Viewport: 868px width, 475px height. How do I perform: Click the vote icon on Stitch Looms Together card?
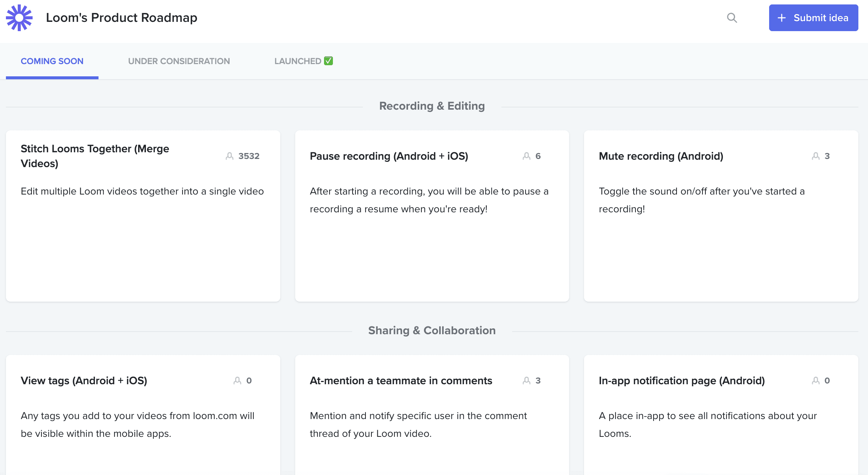pyautogui.click(x=230, y=156)
